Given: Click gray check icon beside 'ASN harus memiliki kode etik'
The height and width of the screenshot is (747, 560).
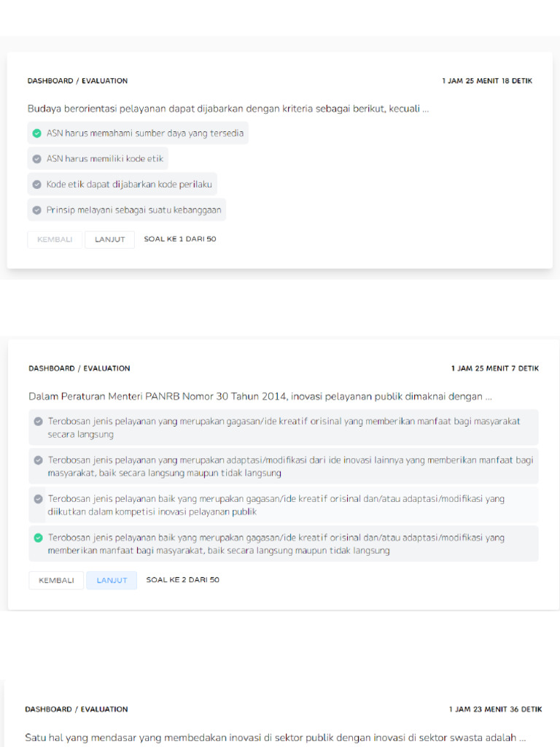Looking at the screenshot, I should click(x=36, y=159).
